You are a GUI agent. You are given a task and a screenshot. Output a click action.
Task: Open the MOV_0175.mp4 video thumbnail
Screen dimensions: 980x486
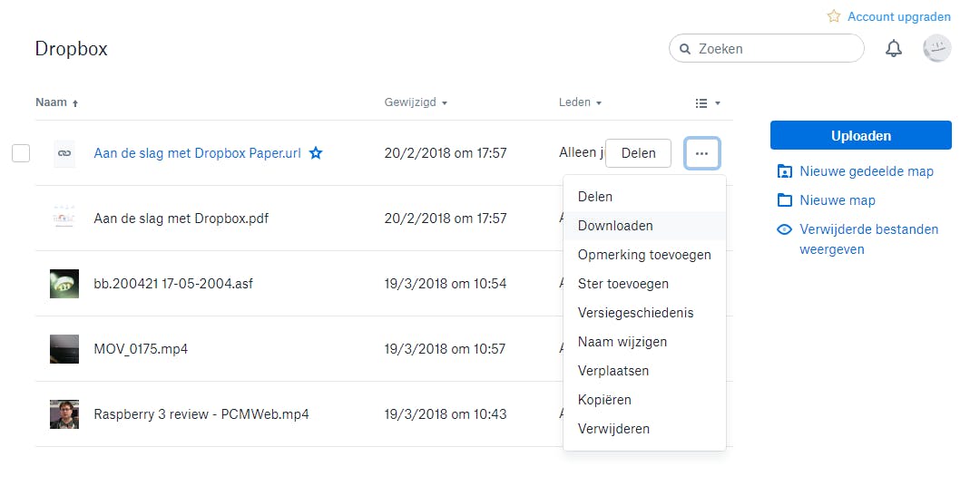(x=64, y=349)
